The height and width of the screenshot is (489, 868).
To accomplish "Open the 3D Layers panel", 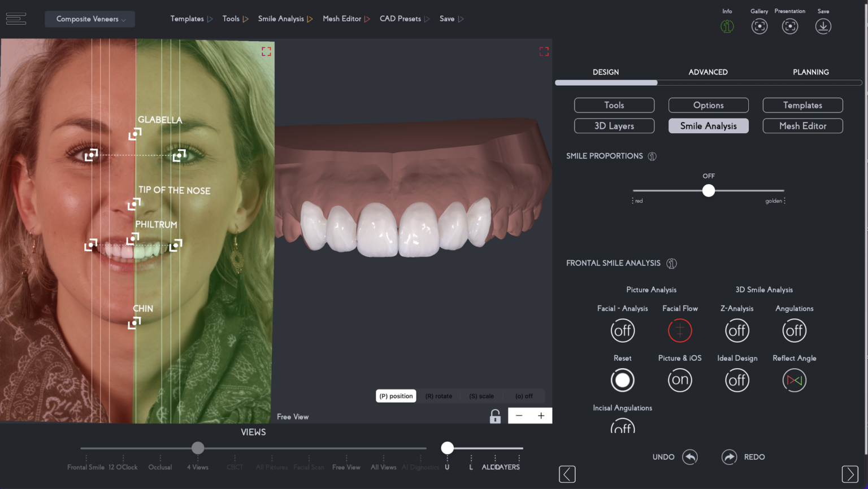I will 614,125.
